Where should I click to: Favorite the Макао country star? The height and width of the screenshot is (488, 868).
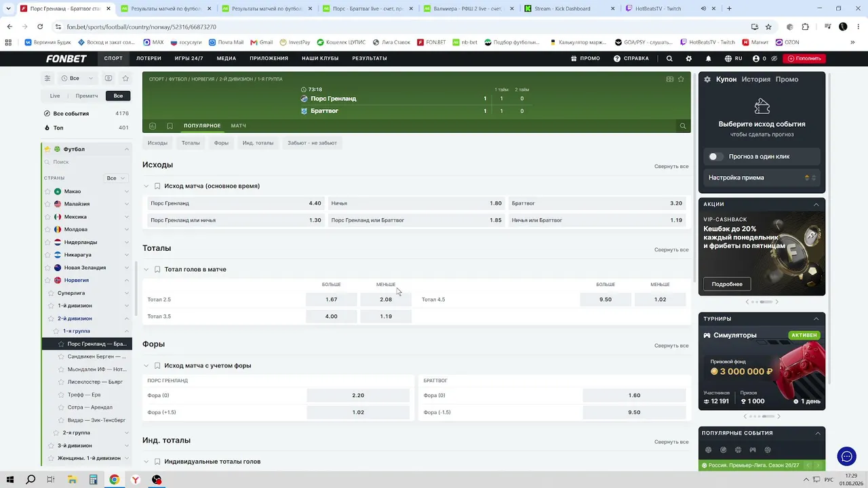(x=47, y=192)
